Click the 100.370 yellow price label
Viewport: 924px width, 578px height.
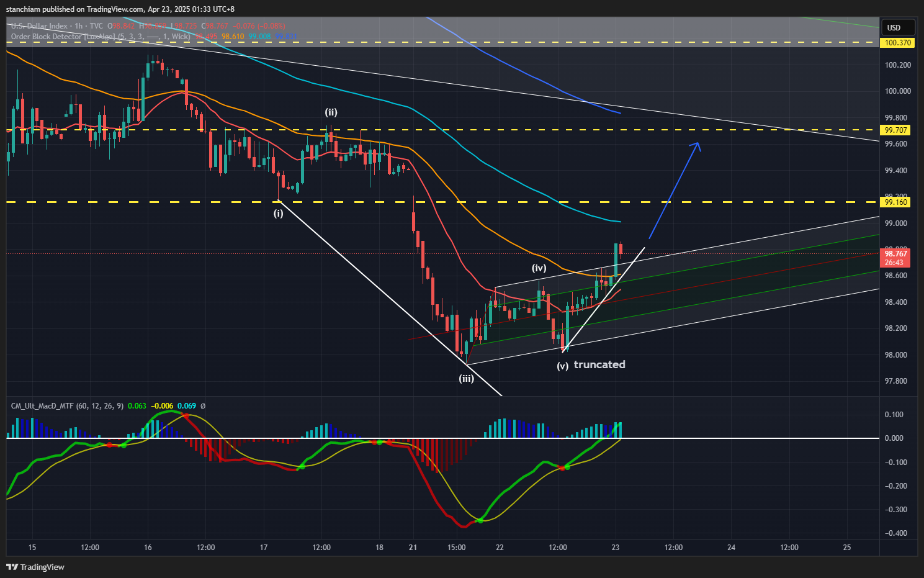(897, 43)
